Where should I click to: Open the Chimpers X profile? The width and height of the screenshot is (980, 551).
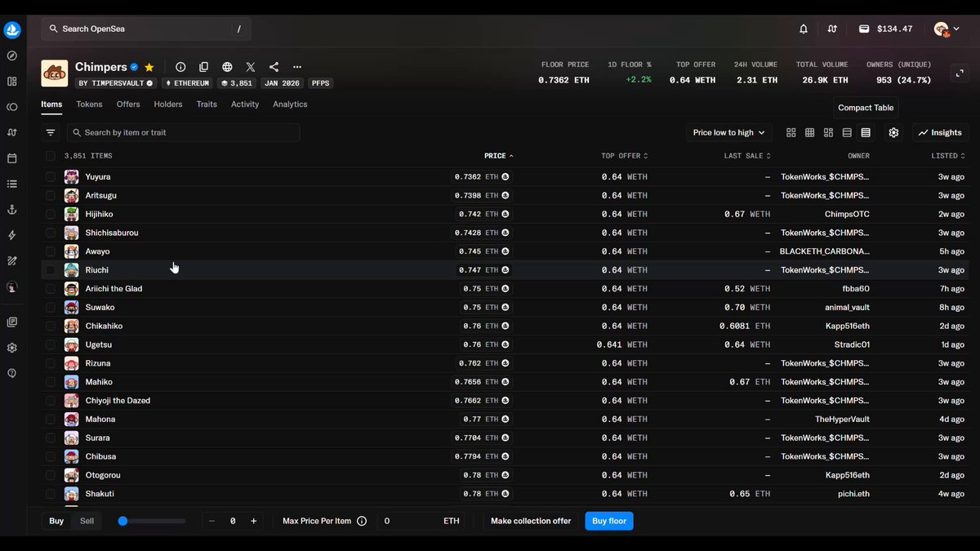click(251, 67)
